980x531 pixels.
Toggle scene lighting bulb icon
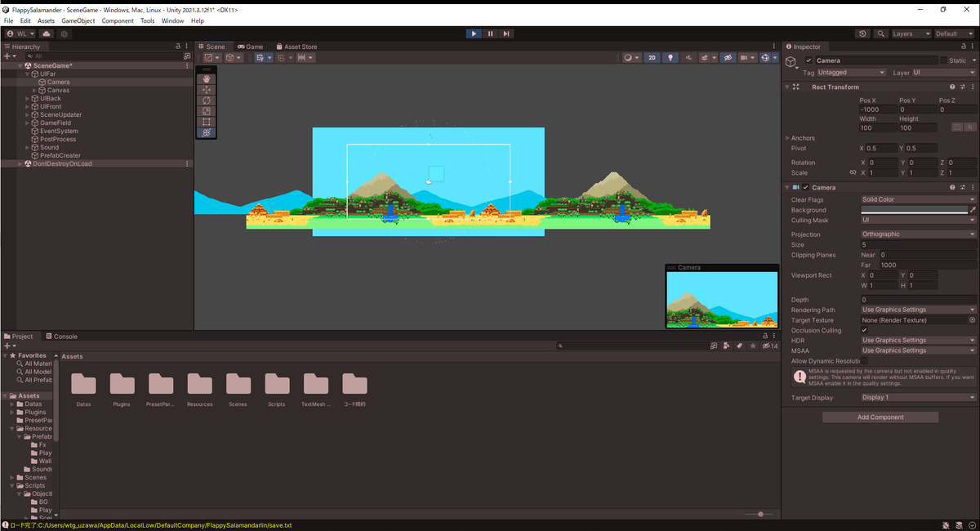click(x=670, y=58)
